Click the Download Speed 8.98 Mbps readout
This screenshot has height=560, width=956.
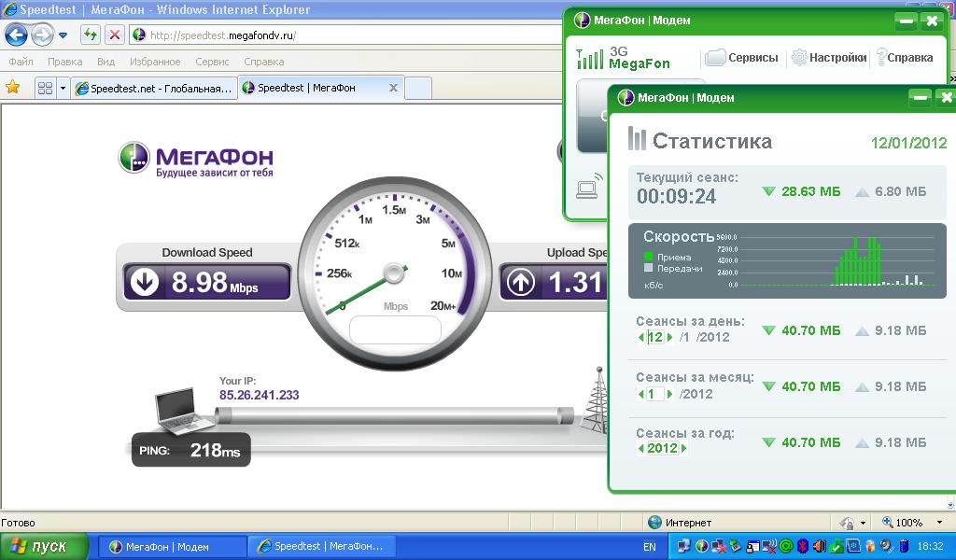point(207,282)
